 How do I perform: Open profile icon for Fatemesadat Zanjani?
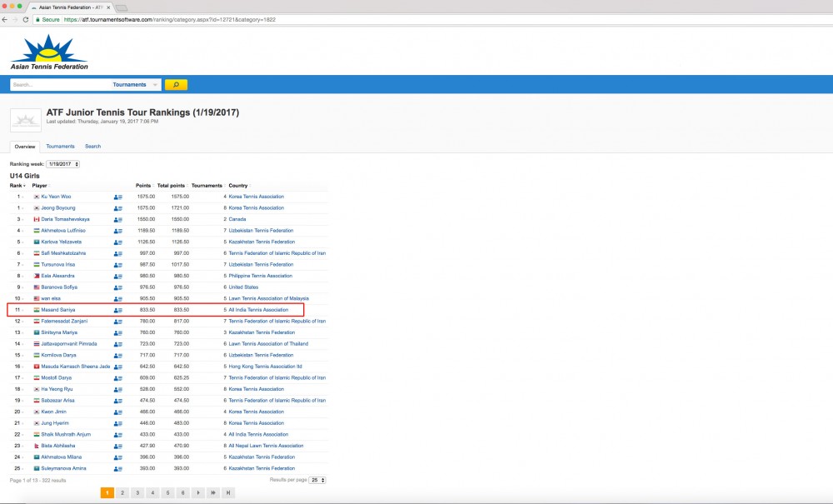coord(118,322)
